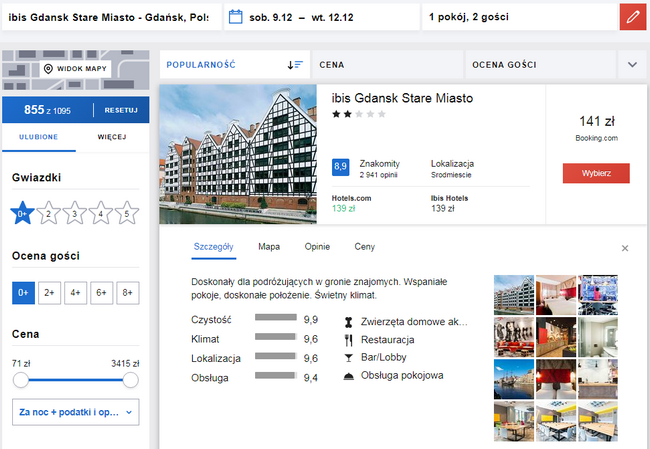Sort results by Popularność

point(235,65)
